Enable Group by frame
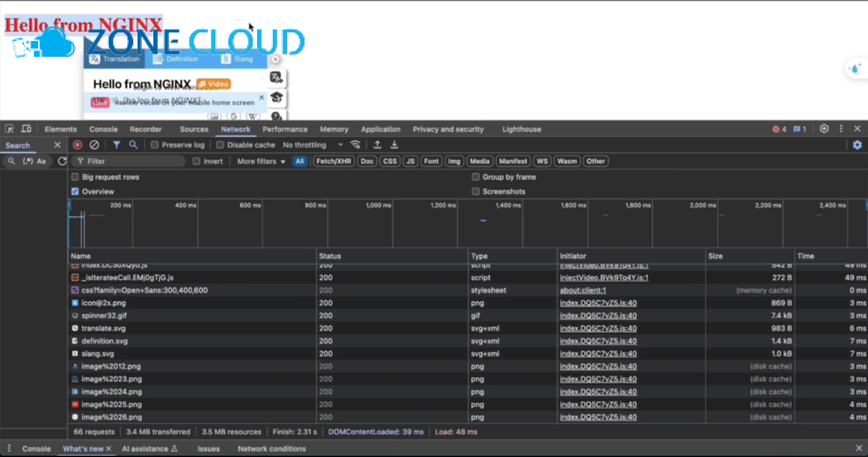Viewport: 868px width, 457px height. [475, 177]
